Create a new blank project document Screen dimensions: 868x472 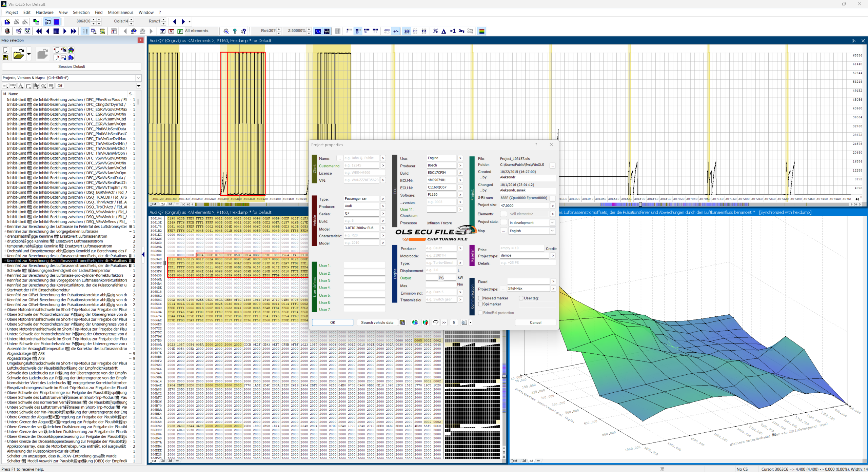point(5,50)
